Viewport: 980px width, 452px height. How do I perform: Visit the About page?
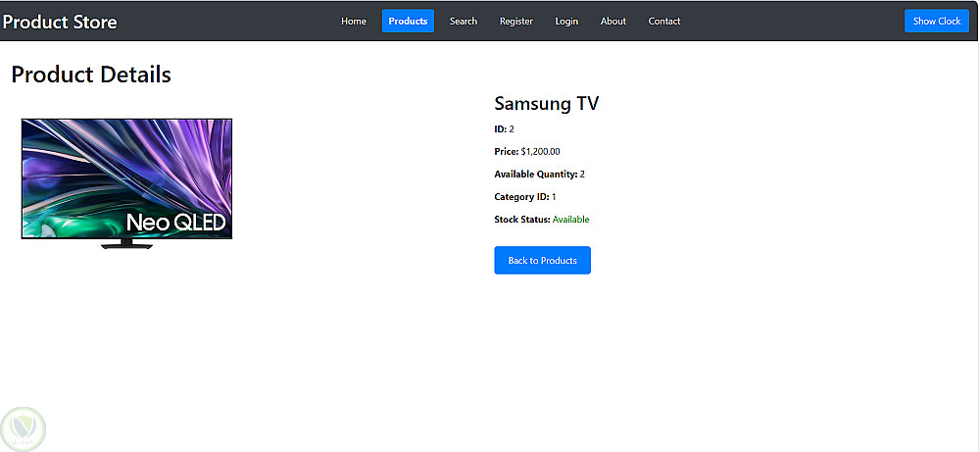point(613,22)
